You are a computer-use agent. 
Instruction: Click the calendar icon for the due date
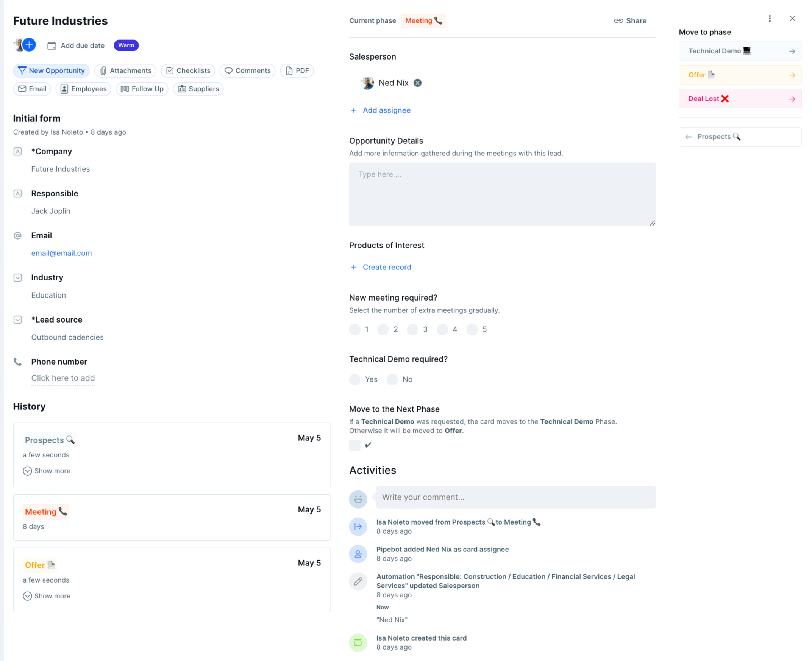tap(52, 46)
